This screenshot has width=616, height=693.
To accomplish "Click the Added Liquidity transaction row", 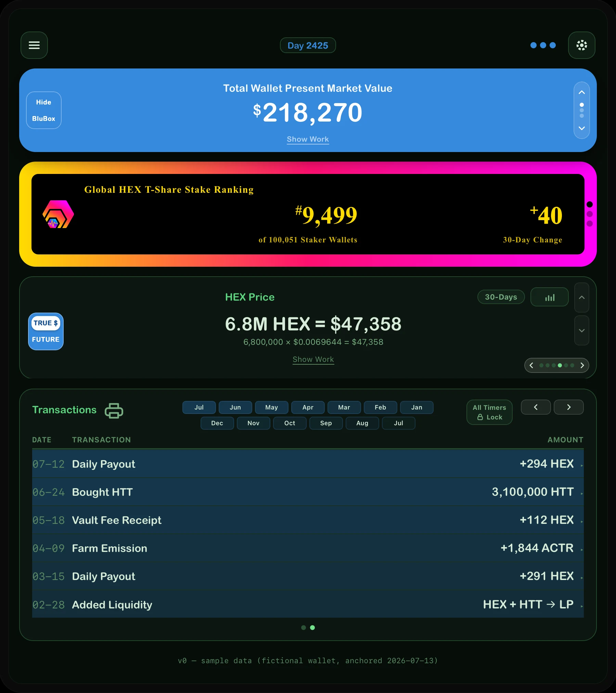I will (308, 604).
